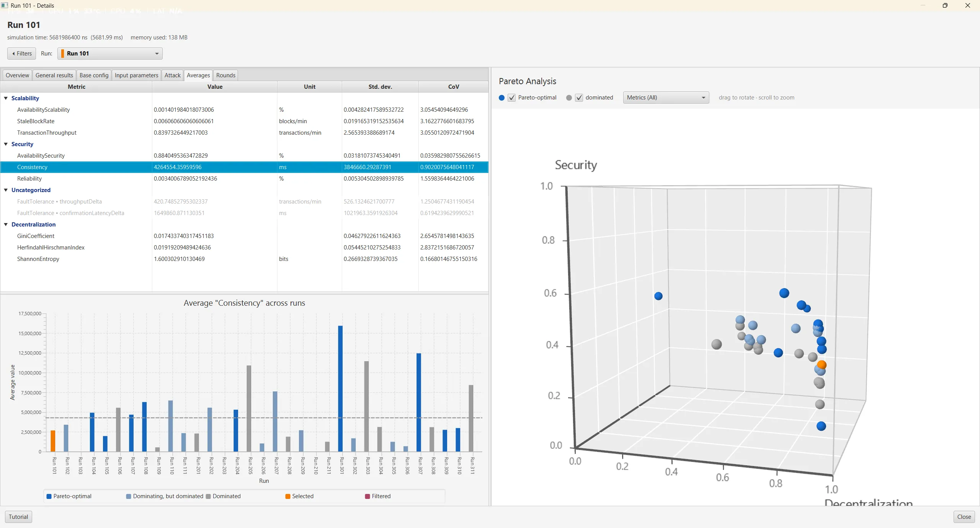This screenshot has height=528, width=980.
Task: Uncheck the dominated checkbox
Action: pos(579,98)
